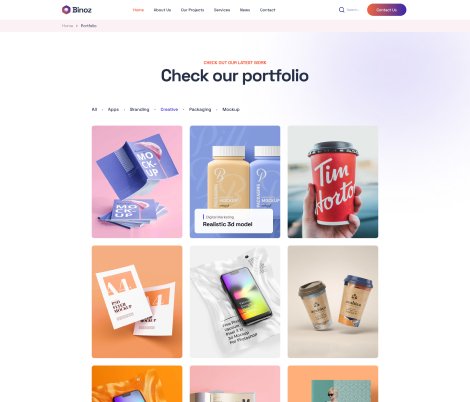470x402 pixels.
Task: Go to the About Us menu item
Action: [x=162, y=10]
